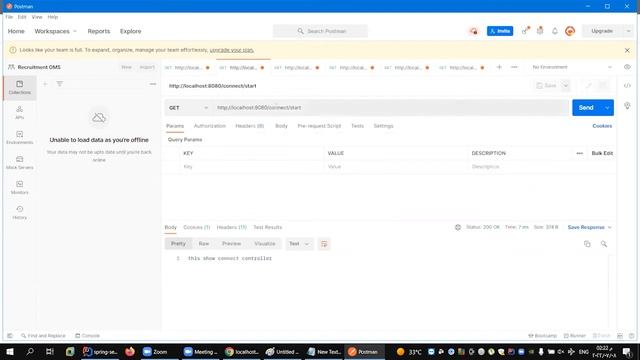Open the Pre-request Script tab
640x360 pixels.
[319, 126]
